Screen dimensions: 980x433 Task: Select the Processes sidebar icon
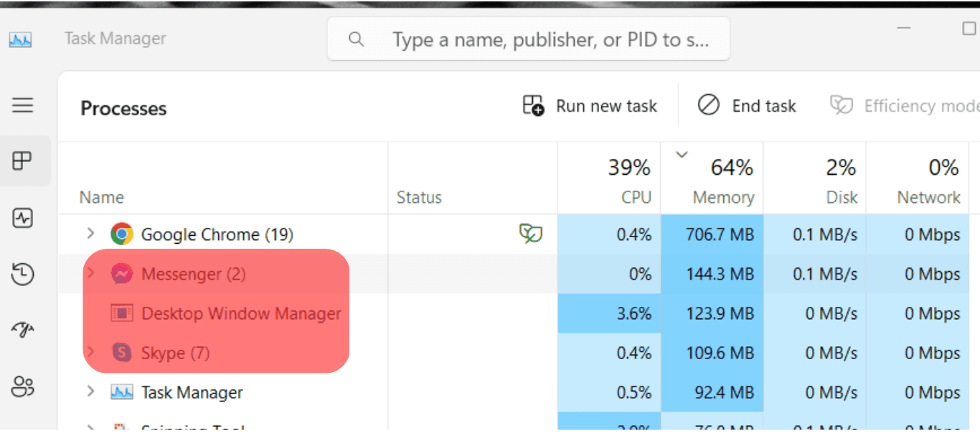(23, 160)
